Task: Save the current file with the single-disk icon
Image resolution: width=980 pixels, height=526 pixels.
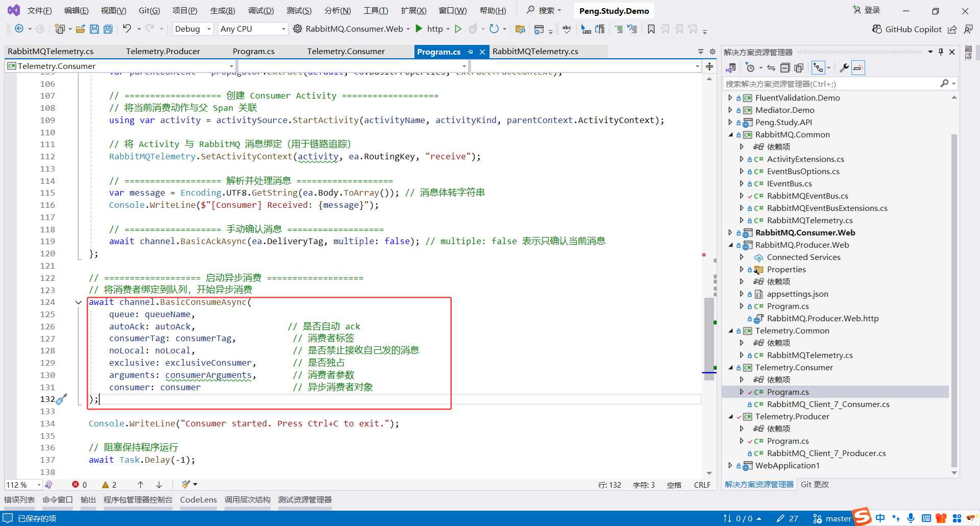Action: 94,29
